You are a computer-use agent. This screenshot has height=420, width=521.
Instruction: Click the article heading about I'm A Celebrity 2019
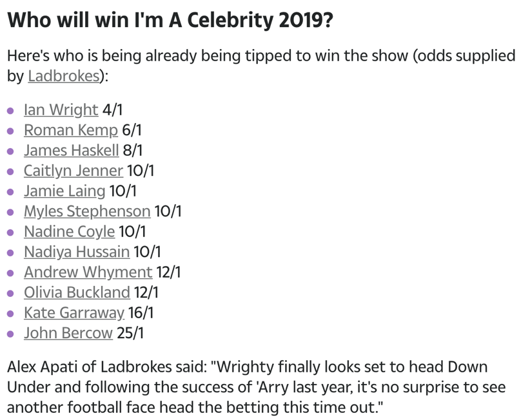click(x=170, y=20)
